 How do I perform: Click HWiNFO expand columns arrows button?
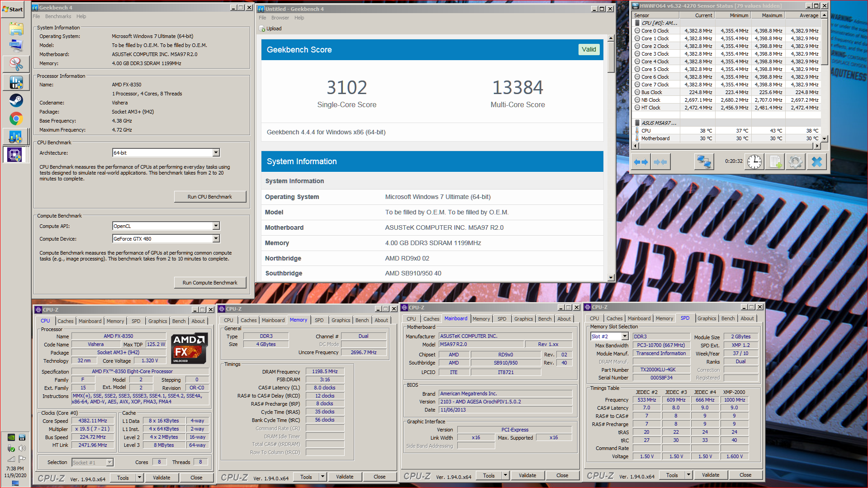[641, 162]
